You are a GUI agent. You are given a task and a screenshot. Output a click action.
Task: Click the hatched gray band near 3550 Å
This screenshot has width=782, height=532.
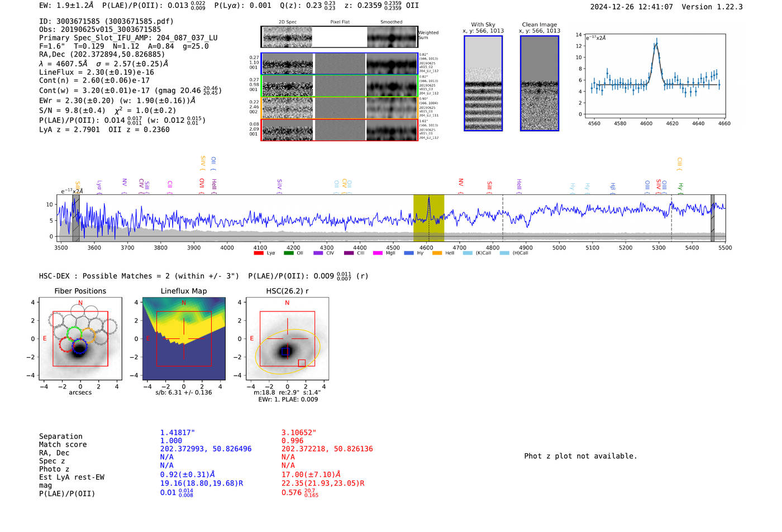pyautogui.click(x=76, y=218)
